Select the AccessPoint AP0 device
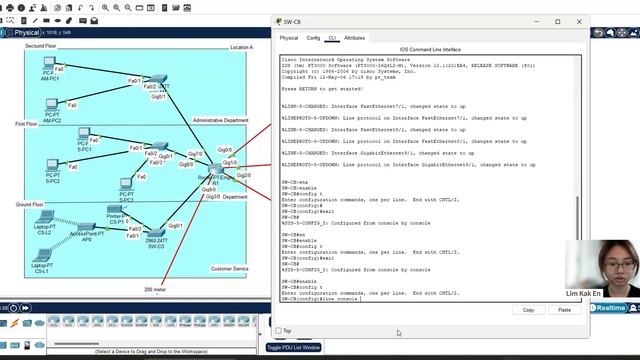640x360 pixels. tap(86, 227)
